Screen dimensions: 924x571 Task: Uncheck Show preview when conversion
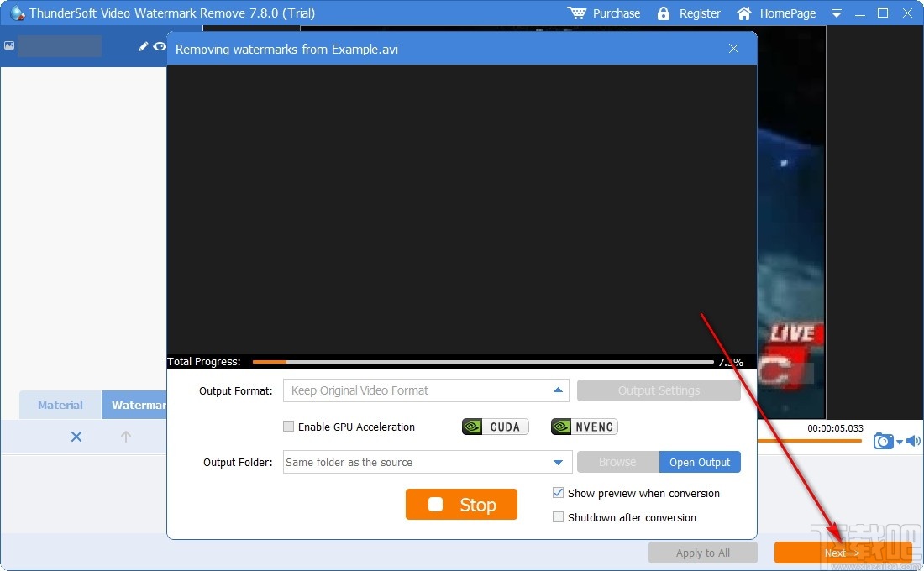(558, 493)
